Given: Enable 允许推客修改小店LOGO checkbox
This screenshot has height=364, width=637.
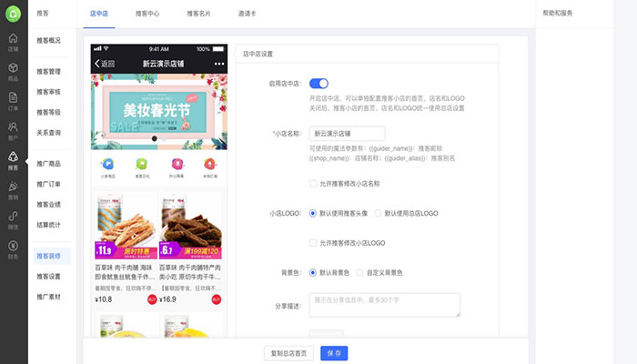Looking at the screenshot, I should click(x=314, y=243).
